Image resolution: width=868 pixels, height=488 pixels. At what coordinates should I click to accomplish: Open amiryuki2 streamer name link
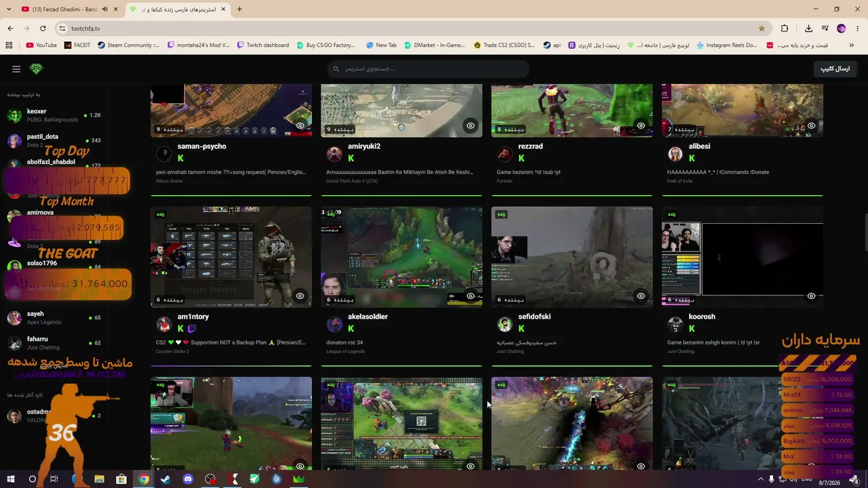click(x=364, y=146)
